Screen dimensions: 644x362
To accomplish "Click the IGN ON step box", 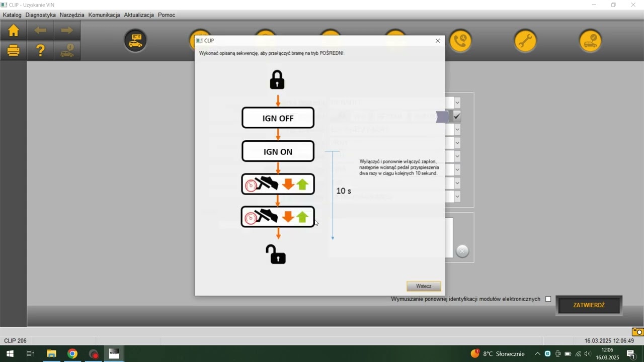I will point(278,151).
